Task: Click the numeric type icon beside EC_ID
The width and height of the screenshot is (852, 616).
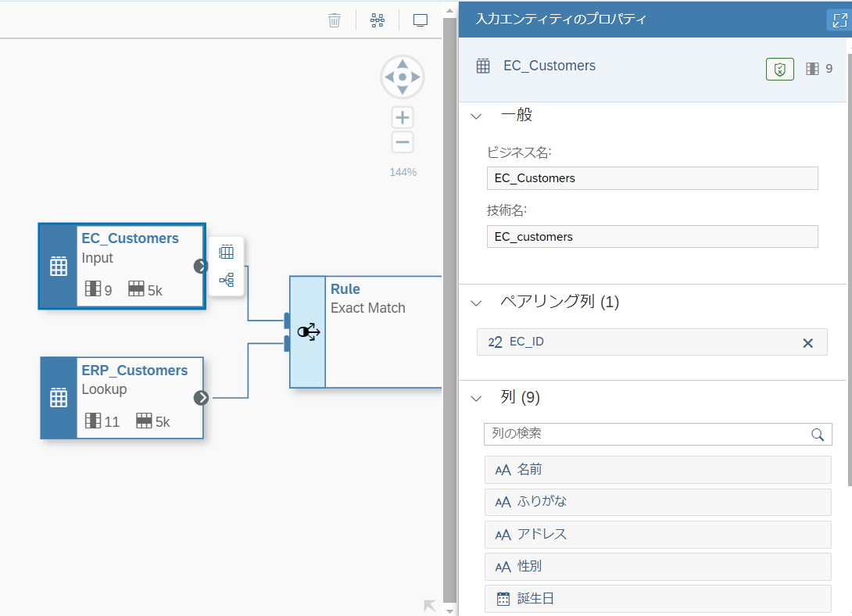Action: point(495,342)
